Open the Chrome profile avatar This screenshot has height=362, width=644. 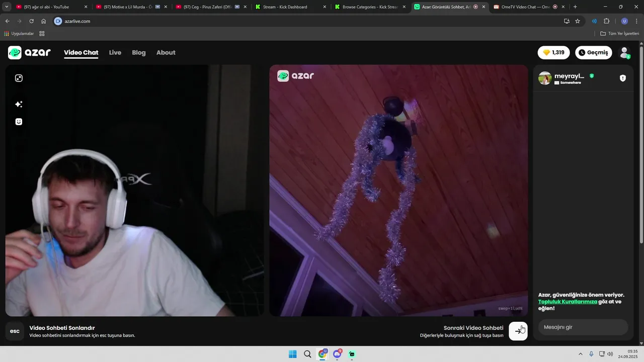point(624,21)
